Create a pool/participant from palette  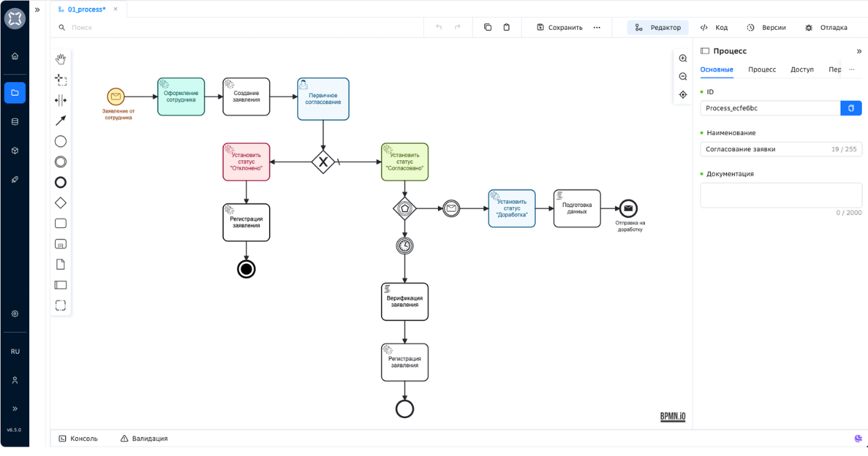coord(60,285)
